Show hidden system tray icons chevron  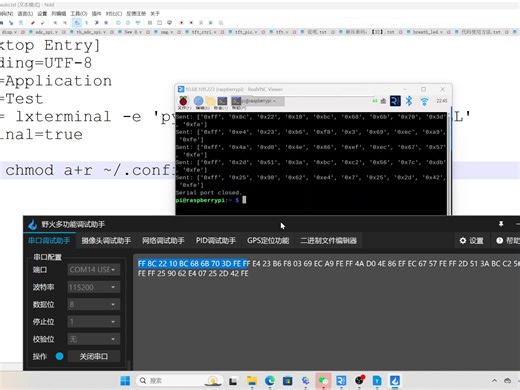(x=494, y=380)
